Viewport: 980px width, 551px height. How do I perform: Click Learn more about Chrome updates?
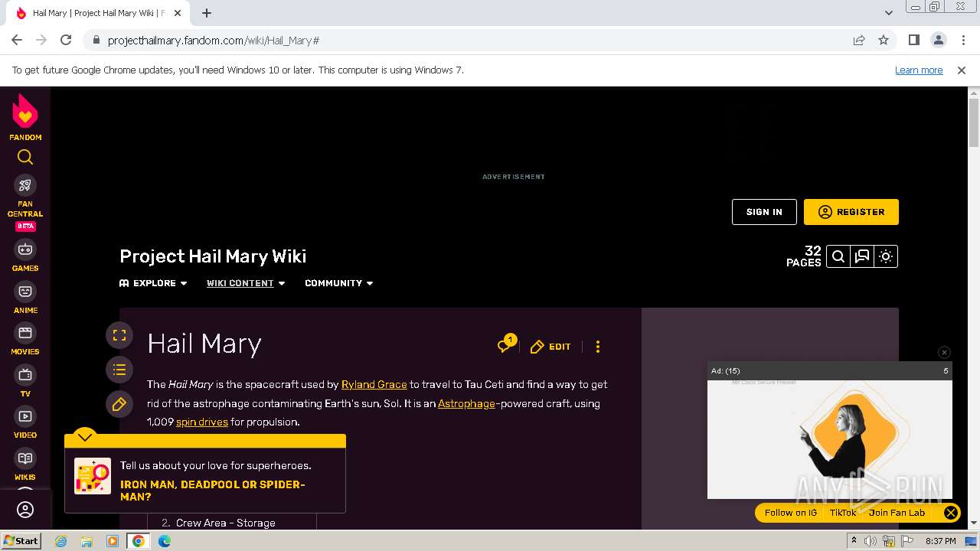(919, 70)
